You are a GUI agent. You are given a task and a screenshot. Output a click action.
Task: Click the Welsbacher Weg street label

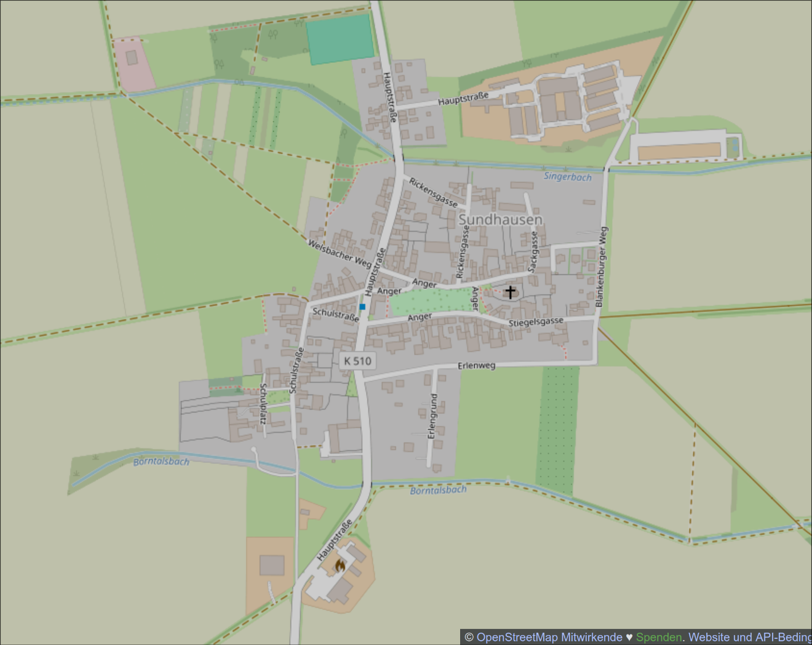click(x=340, y=254)
